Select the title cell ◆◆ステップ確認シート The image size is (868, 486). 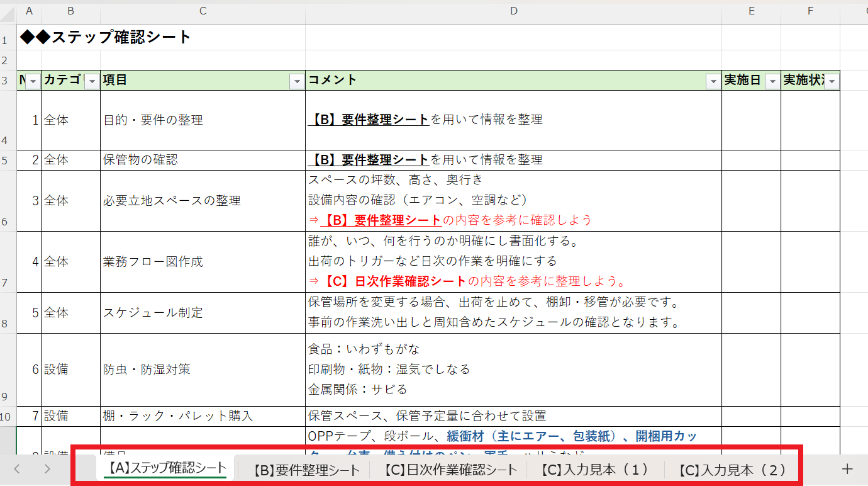106,38
